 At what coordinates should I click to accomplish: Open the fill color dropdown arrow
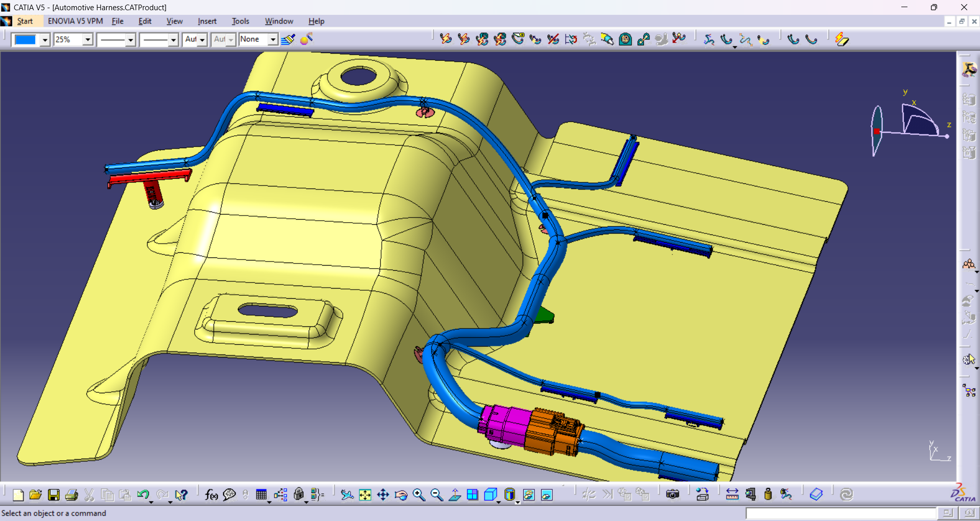45,39
